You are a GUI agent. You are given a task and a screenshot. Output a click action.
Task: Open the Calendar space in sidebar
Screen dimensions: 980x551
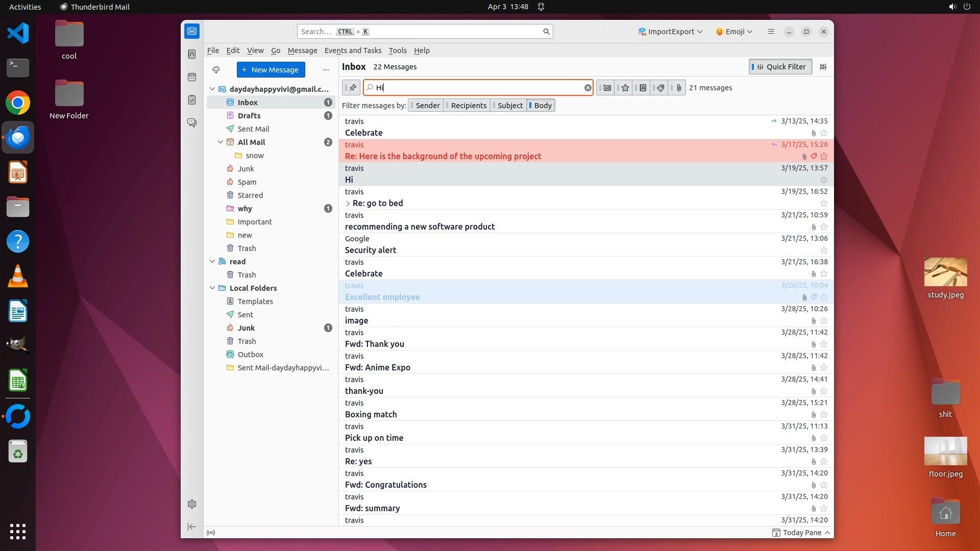(192, 77)
